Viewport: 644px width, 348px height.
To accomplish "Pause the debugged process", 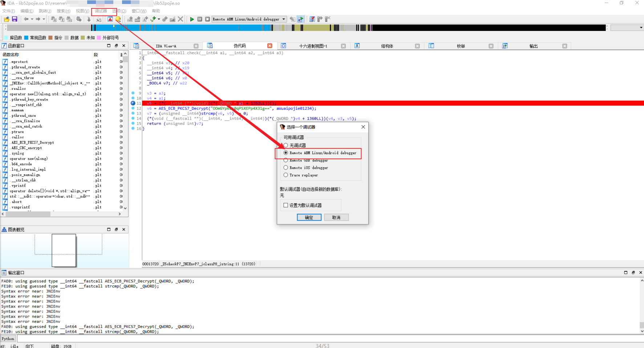I will 200,19.
